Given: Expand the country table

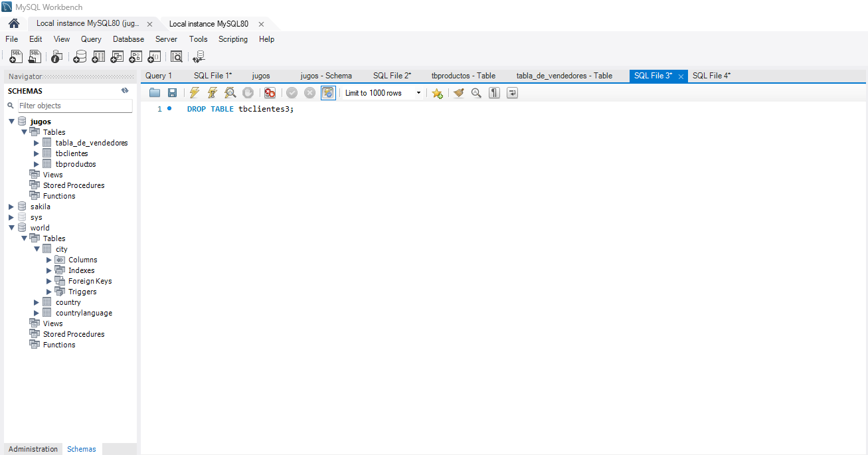Looking at the screenshot, I should tap(37, 302).
